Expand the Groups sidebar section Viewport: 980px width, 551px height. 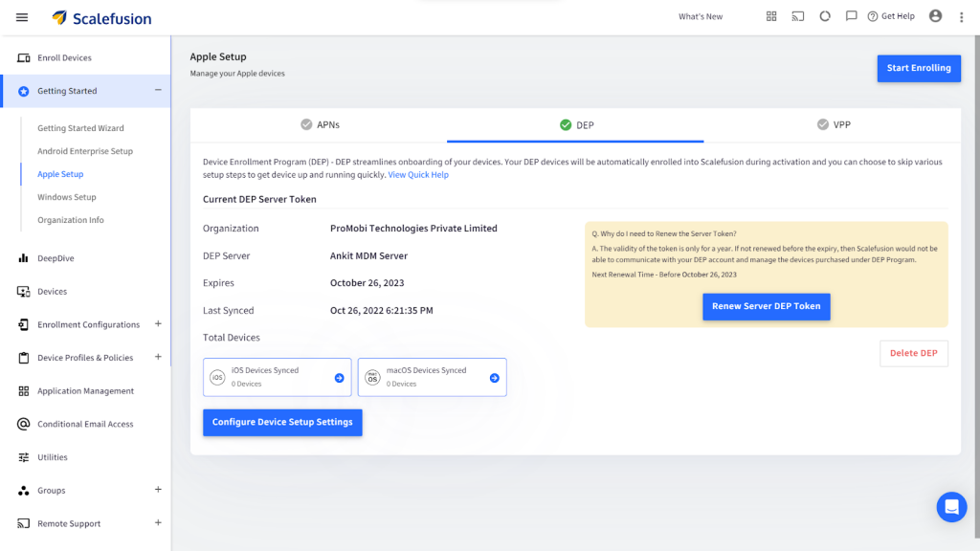[x=158, y=490]
